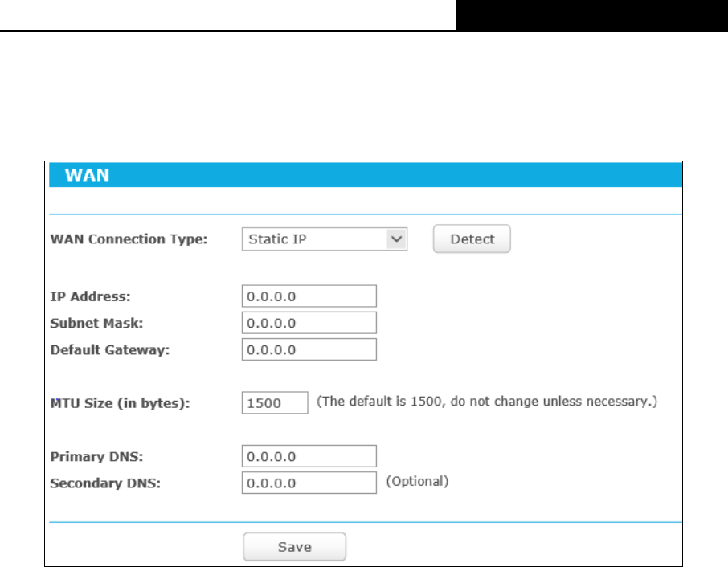Viewport: 728px width, 567px height.
Task: Click the 'MTU Size (in bytes):' label
Action: tap(120, 403)
